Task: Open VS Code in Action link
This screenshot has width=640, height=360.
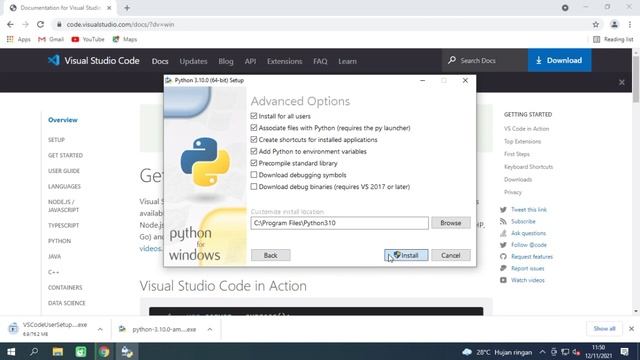Action: 526,129
